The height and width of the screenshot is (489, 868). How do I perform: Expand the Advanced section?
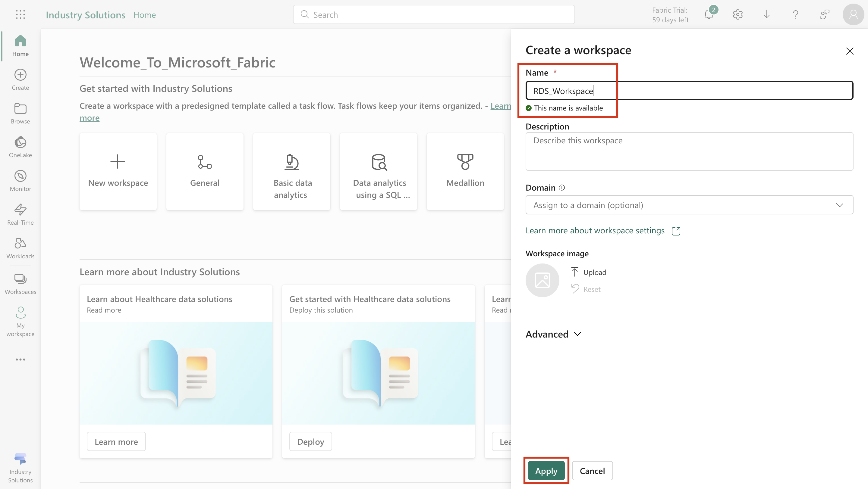(554, 334)
